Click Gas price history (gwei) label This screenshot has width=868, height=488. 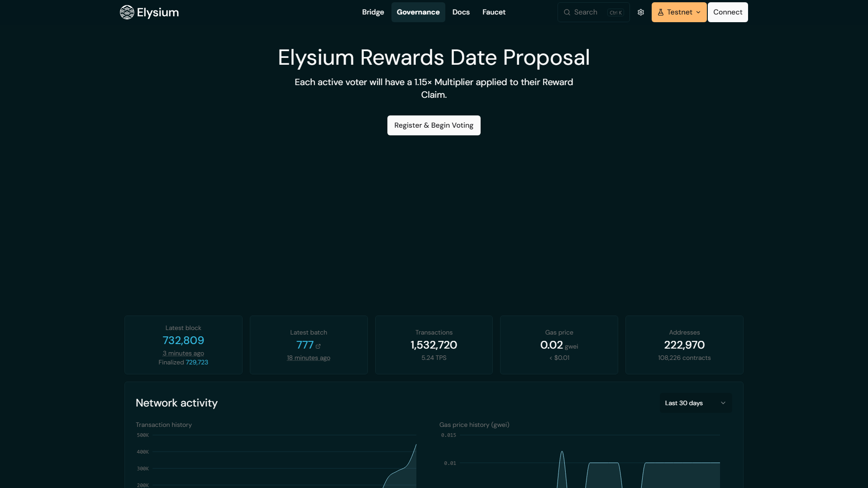(x=474, y=425)
